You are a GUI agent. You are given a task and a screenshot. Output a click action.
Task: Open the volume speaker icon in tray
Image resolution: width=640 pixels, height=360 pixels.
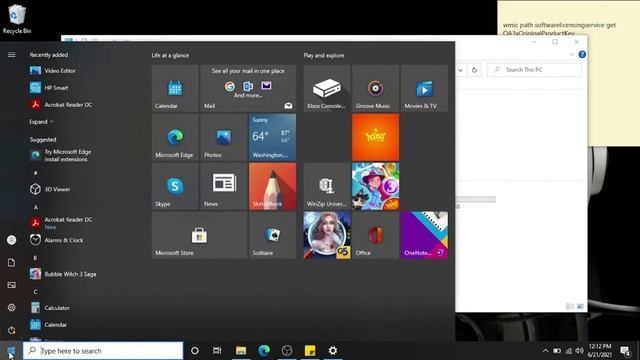click(x=579, y=351)
